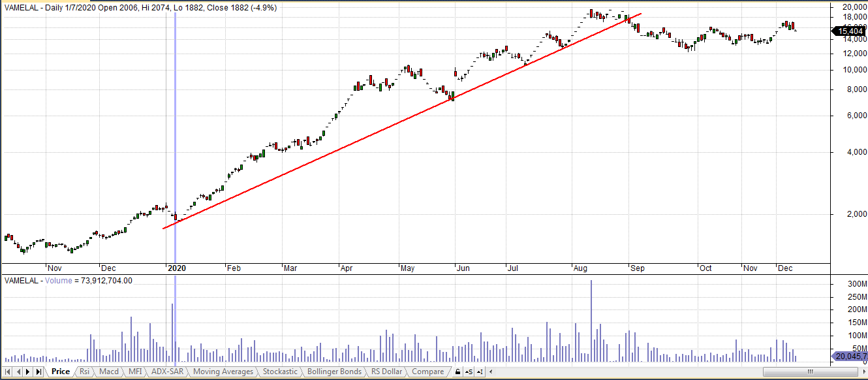Switch to the Rsi tab
The height and width of the screenshot is (380, 868).
(x=85, y=372)
